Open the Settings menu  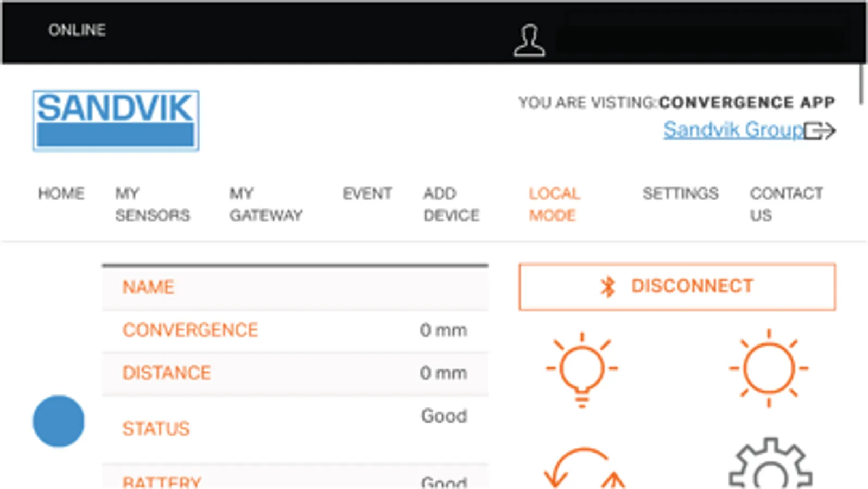pyautogui.click(x=680, y=193)
